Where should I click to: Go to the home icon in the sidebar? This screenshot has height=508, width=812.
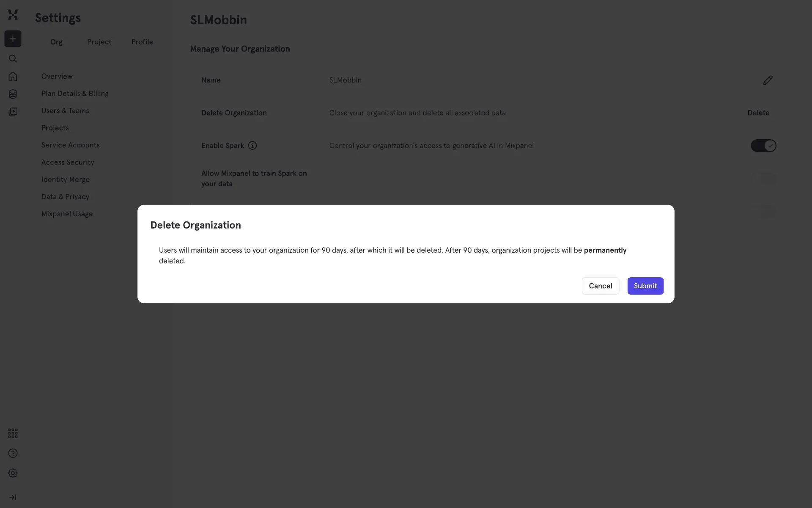[13, 77]
